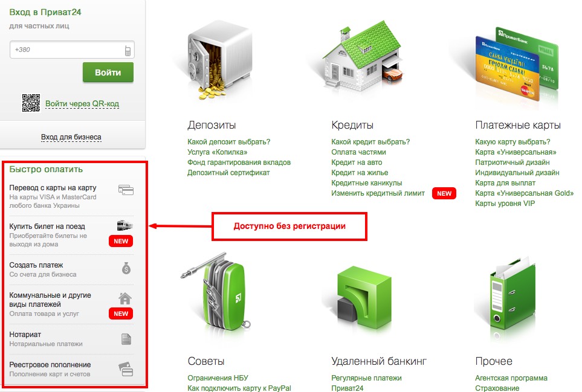Click the QR code image

(x=31, y=103)
